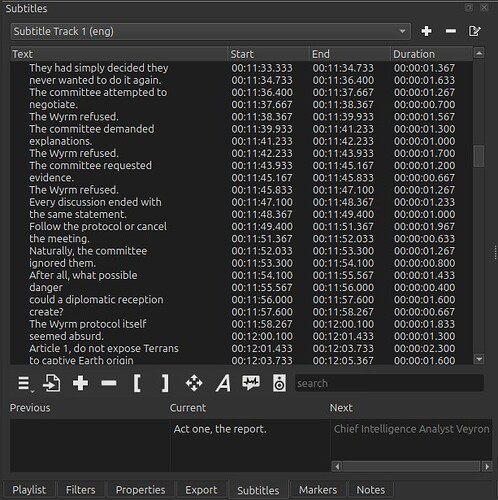Click the subtitle list vertical scrollbar handle
498x500 pixels.
(479, 156)
